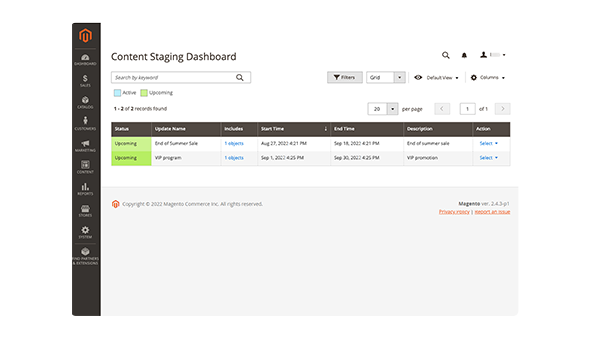Click the End of summer sale description cell
590x360 pixels.
[438, 144]
